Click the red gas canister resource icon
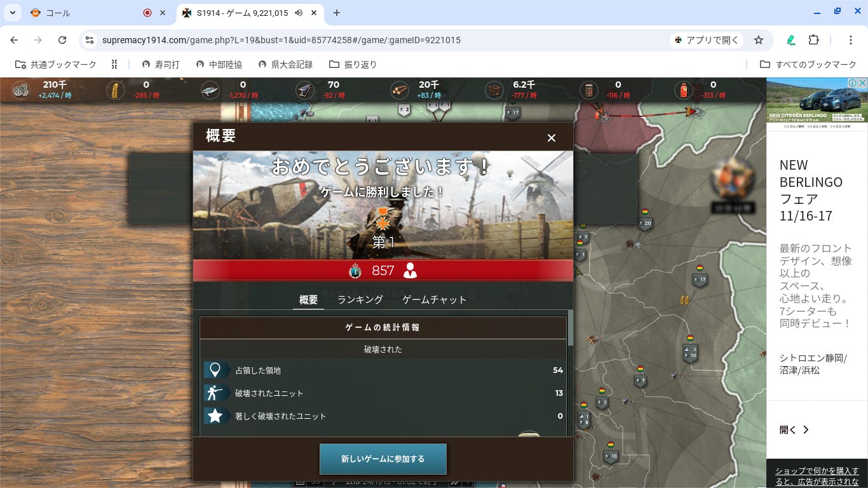Viewport: 868px width, 488px height. pyautogui.click(x=683, y=90)
